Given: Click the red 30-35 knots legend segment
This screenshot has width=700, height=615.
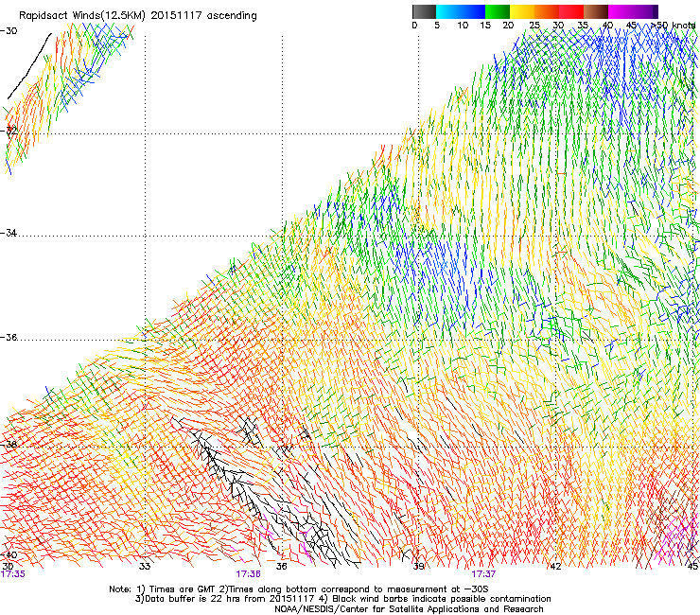Looking at the screenshot, I should (571, 11).
